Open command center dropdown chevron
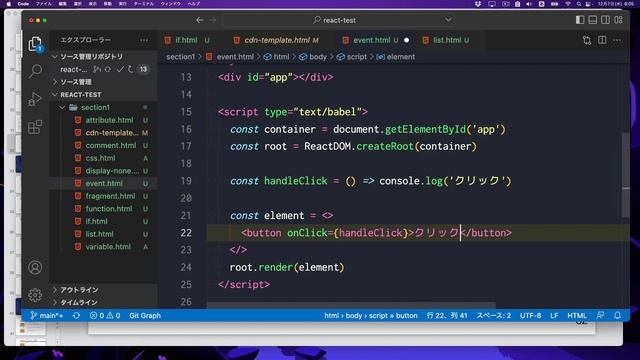640x360 pixels. coord(448,20)
